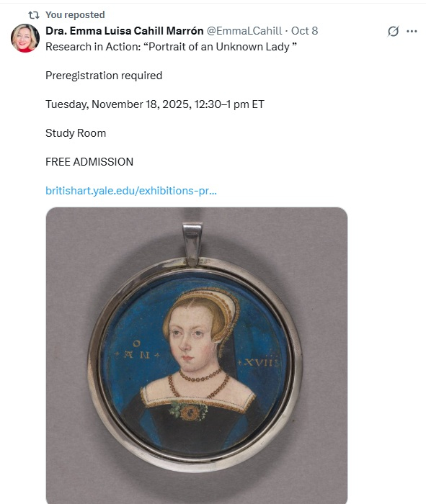Follow the britishart.yale.edu exhibitions link

pos(131,191)
